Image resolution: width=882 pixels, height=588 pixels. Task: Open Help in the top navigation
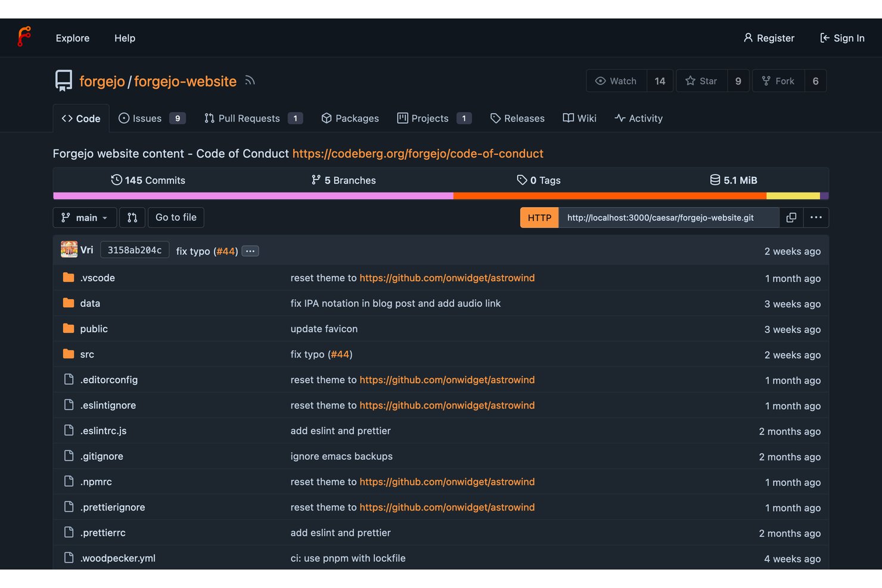tap(125, 38)
